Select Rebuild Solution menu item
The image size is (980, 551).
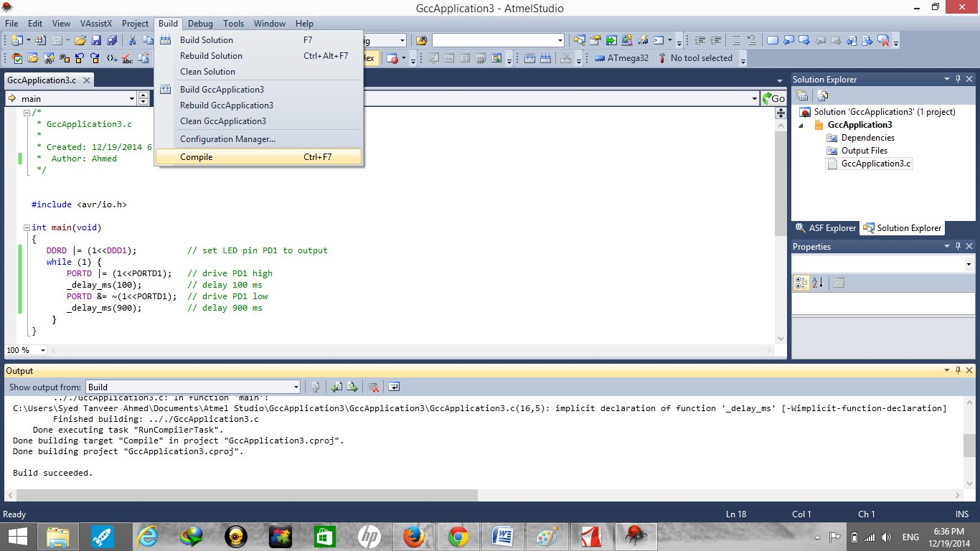pyautogui.click(x=259, y=56)
